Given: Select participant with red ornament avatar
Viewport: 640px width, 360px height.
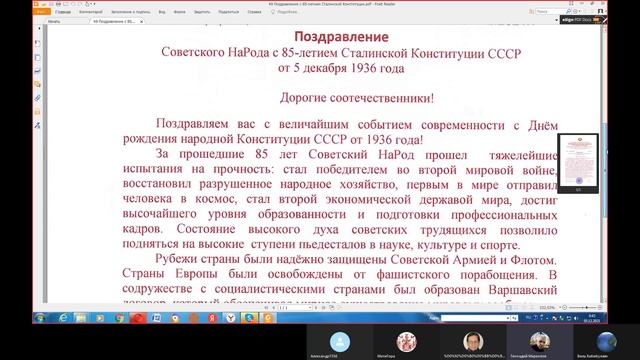Looking at the screenshot, I should tap(407, 342).
